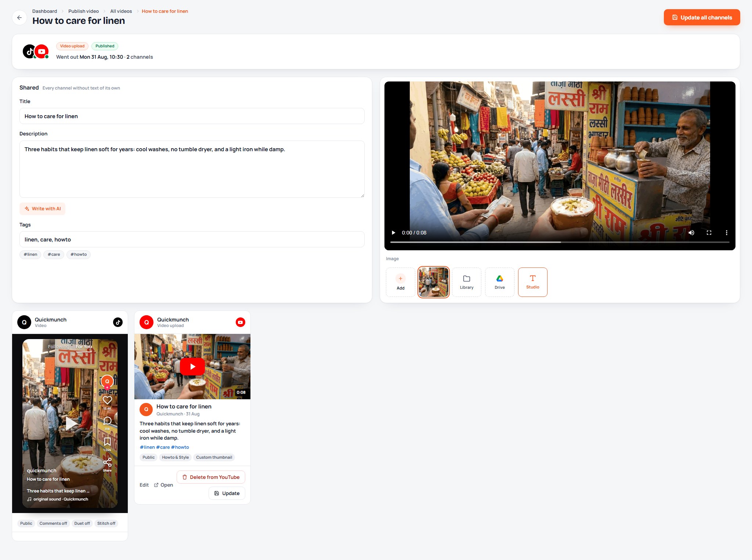752x560 pixels.
Task: Click the #linen hashtag link in YouTube card
Action: coord(147,447)
